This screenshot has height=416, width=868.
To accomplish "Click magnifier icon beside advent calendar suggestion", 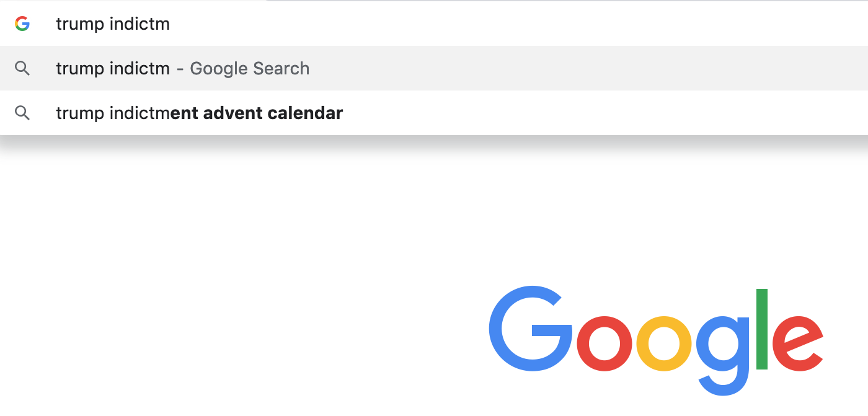I will pos(22,113).
